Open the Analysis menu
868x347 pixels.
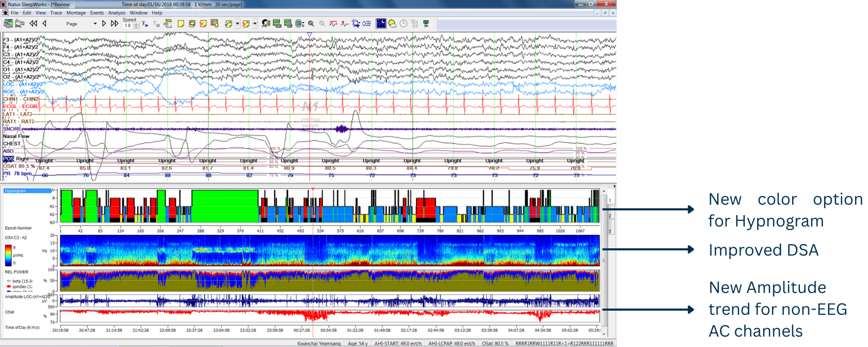click(x=116, y=12)
